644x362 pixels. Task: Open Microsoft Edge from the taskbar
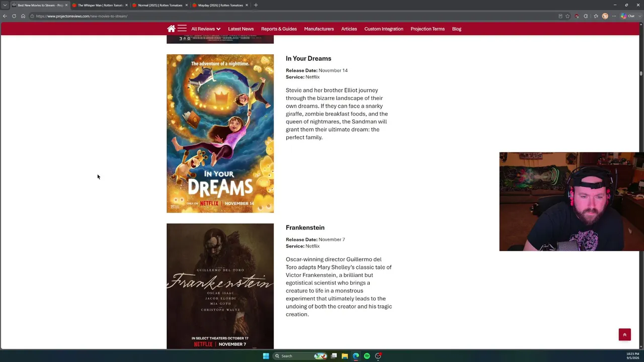click(356, 356)
